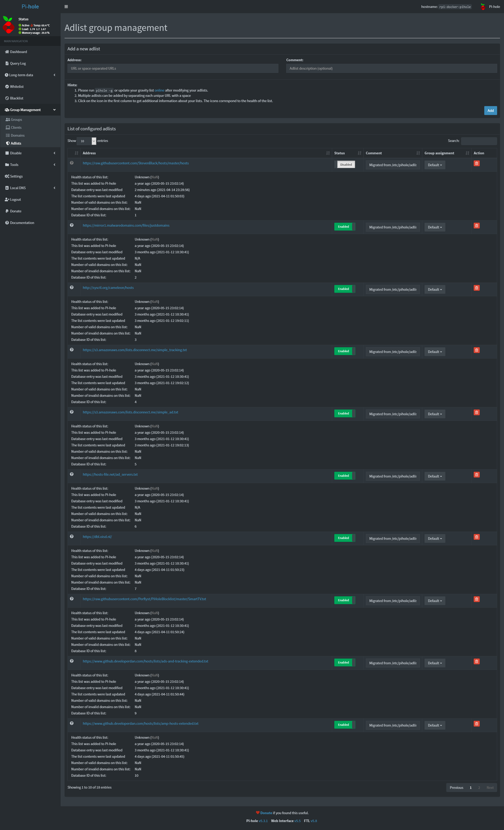Delete the dbl.oisd.nl adlist
The height and width of the screenshot is (830, 504).
point(476,537)
